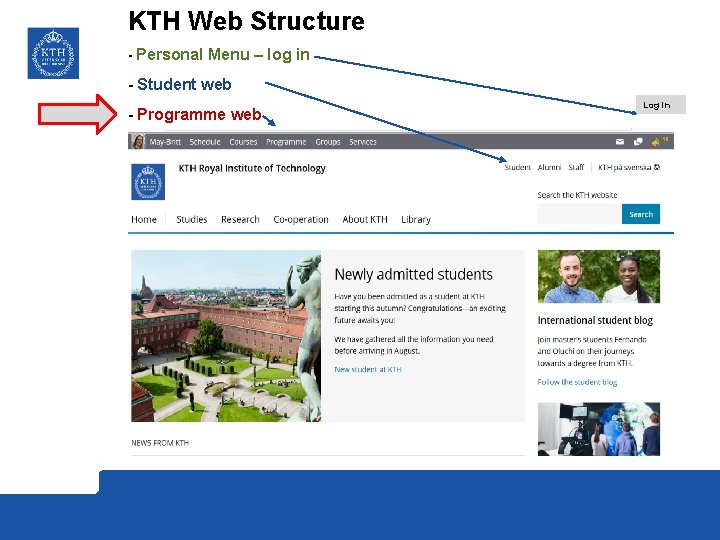Open Schedule in the personal menu
Viewport: 720px width, 540px height.
[x=205, y=142]
